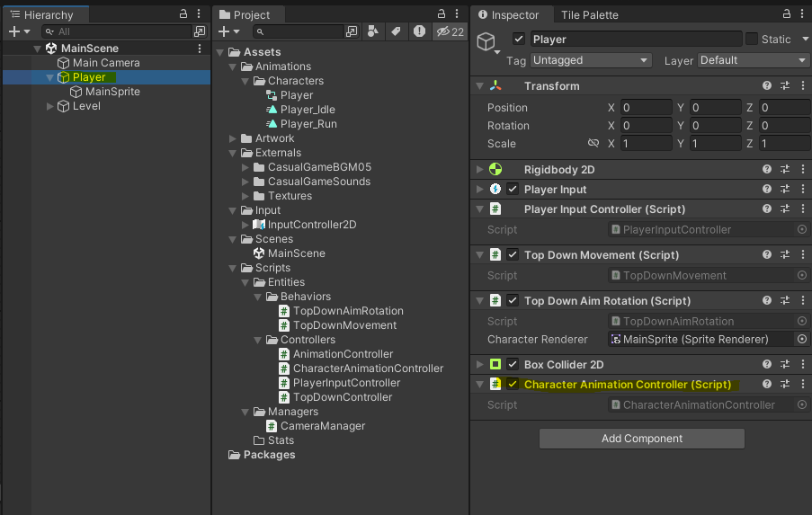Disable Top Down Aim Rotation script

[x=513, y=300]
